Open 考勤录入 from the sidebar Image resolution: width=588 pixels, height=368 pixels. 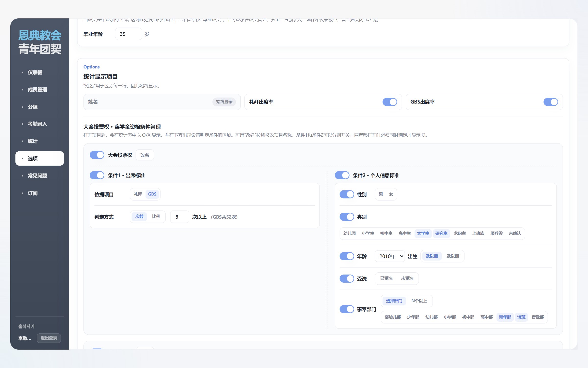(x=39, y=124)
